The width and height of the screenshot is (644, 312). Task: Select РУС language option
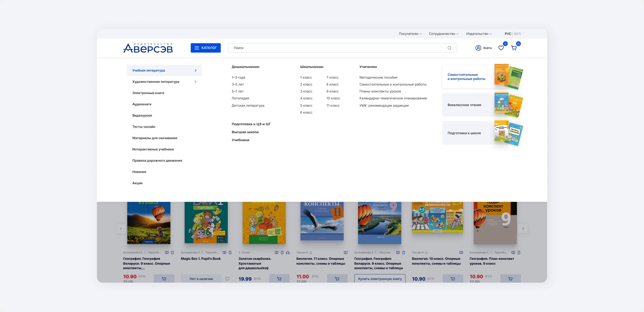[x=508, y=34]
